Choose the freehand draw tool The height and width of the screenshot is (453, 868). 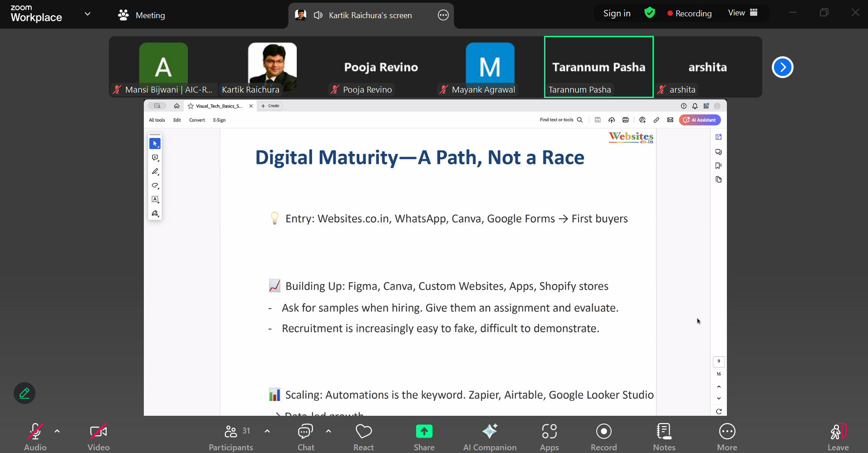(155, 185)
